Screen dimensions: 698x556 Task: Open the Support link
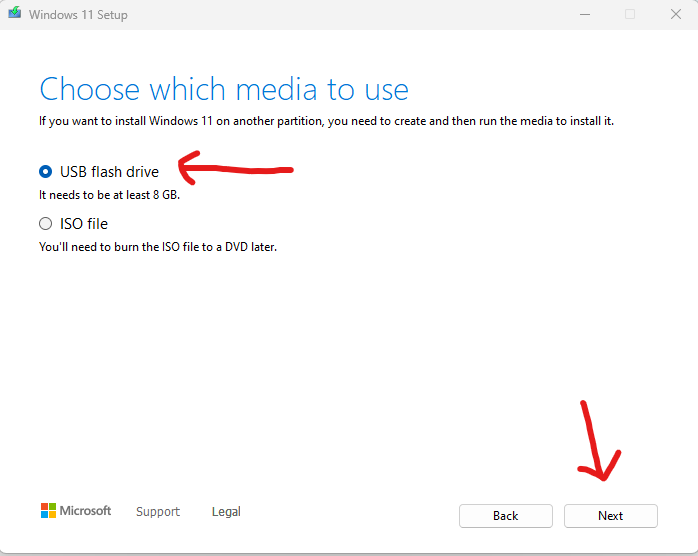(158, 511)
